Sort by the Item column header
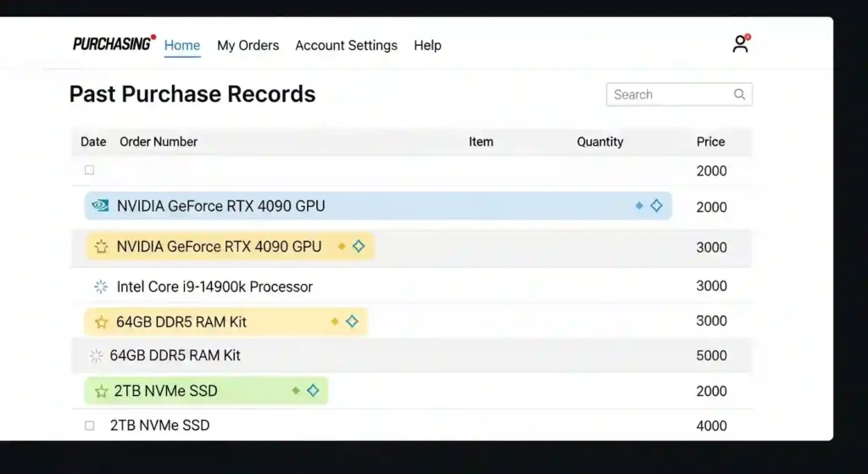Screen dimensions: 868x474 click(x=481, y=142)
